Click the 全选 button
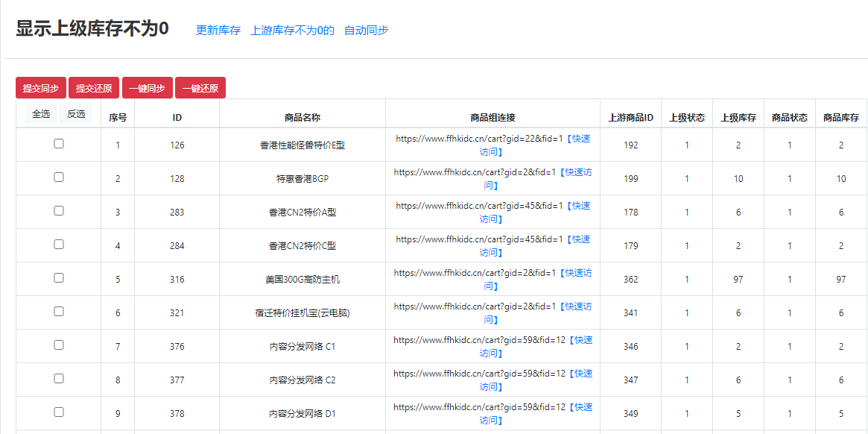 coord(41,113)
